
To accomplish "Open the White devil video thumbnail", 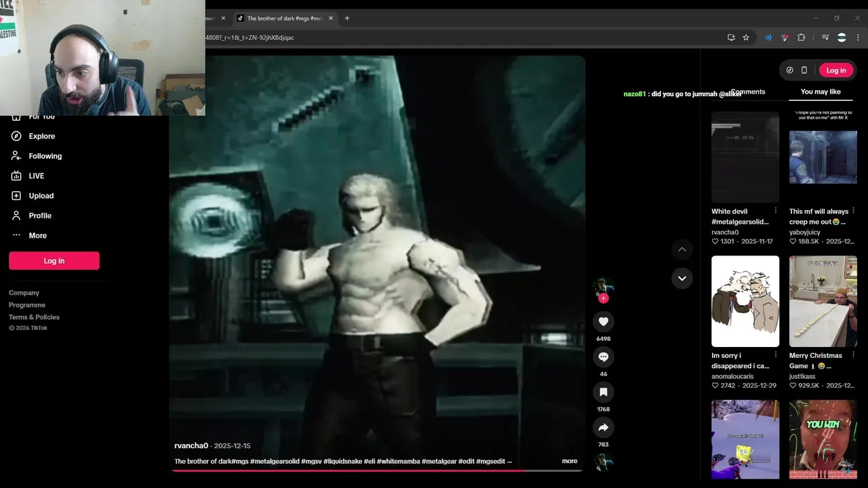I will coord(745,157).
